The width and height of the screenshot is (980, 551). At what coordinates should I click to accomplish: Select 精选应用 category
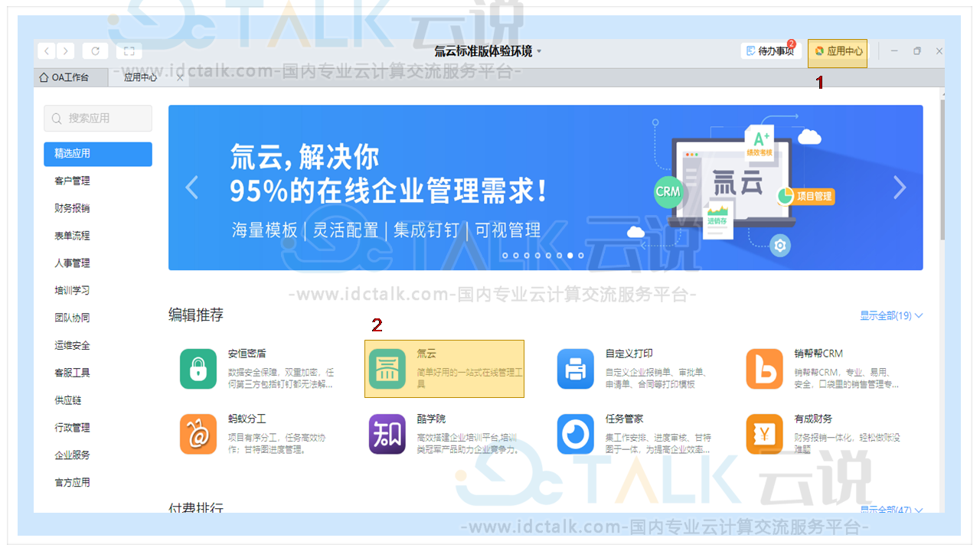coord(98,154)
